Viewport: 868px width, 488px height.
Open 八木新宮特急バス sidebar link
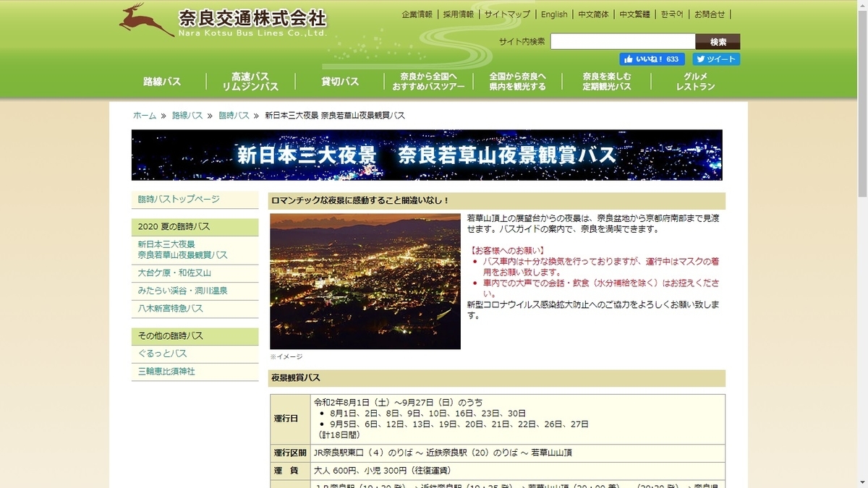click(171, 309)
